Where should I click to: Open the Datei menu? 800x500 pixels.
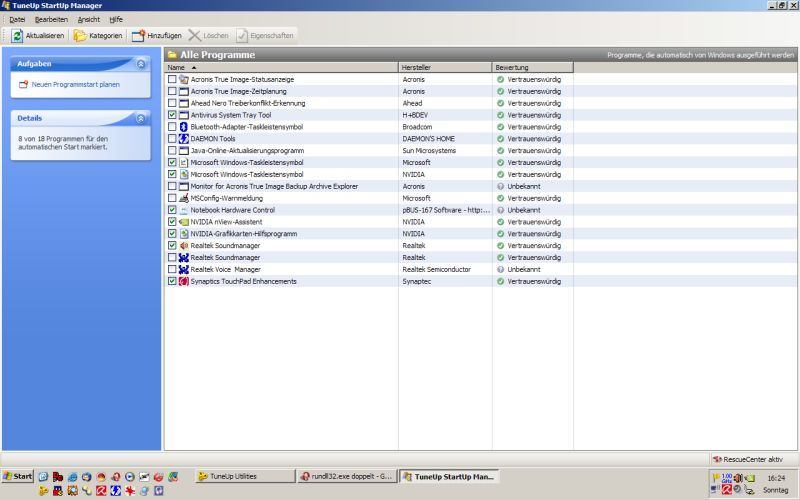[17, 19]
